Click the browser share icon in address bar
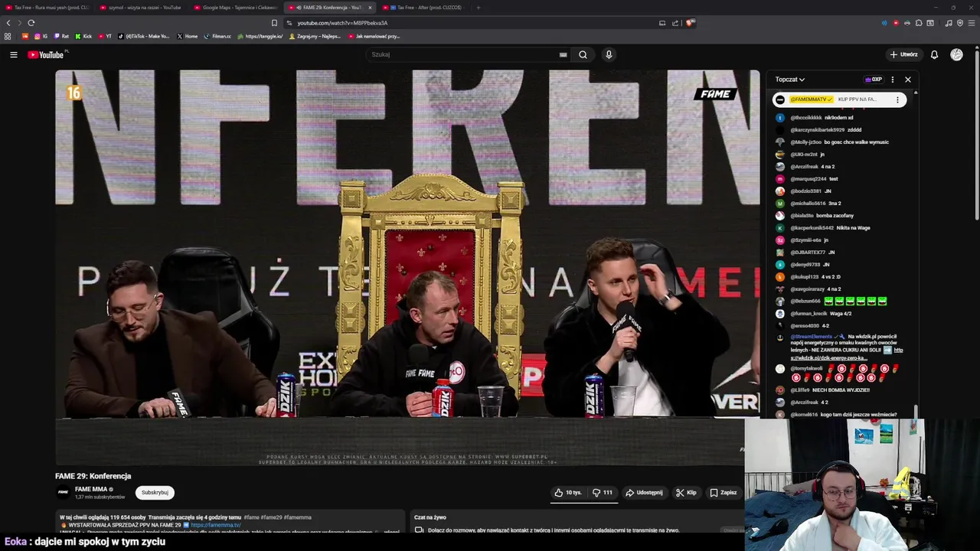The width and height of the screenshot is (980, 551). point(675,23)
